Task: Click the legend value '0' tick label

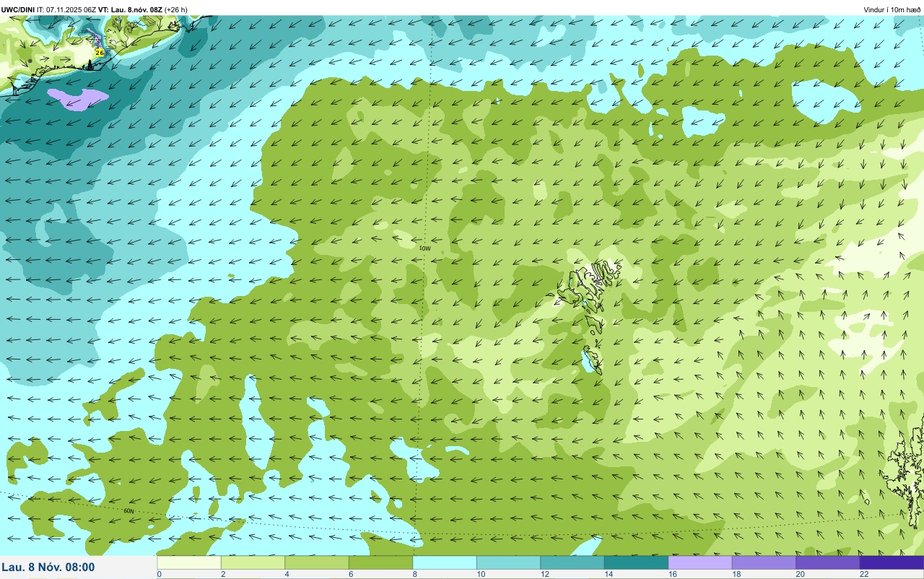Action: point(160,574)
